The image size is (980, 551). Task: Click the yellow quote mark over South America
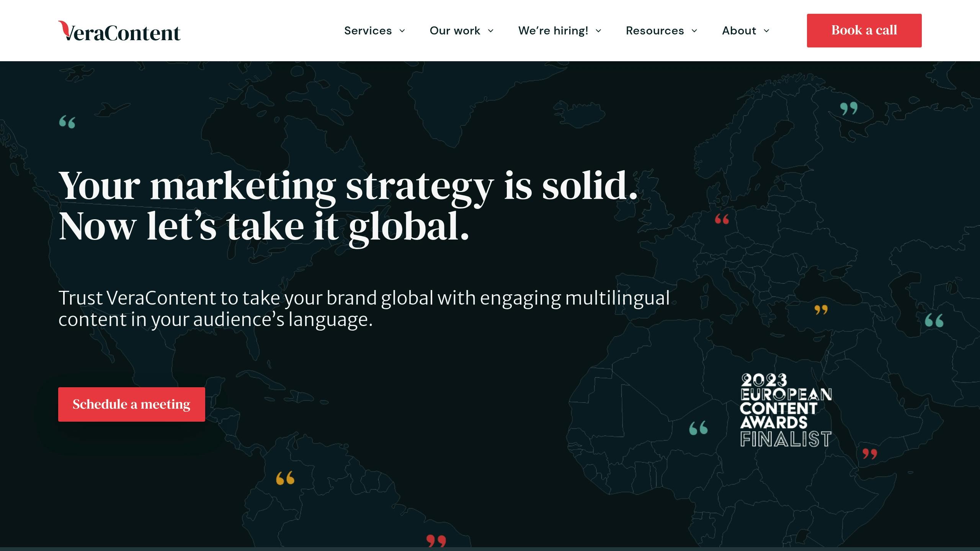pos(285,478)
